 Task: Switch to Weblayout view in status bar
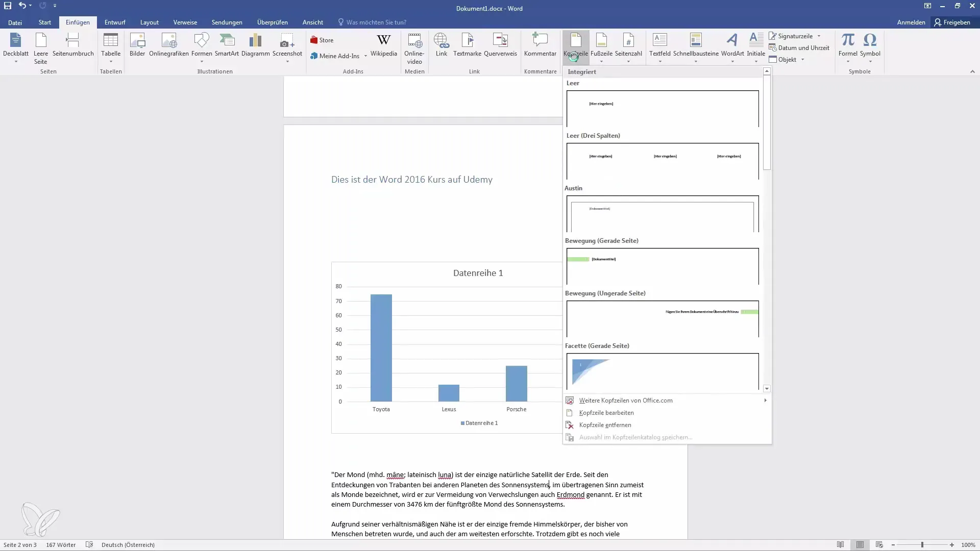click(879, 545)
